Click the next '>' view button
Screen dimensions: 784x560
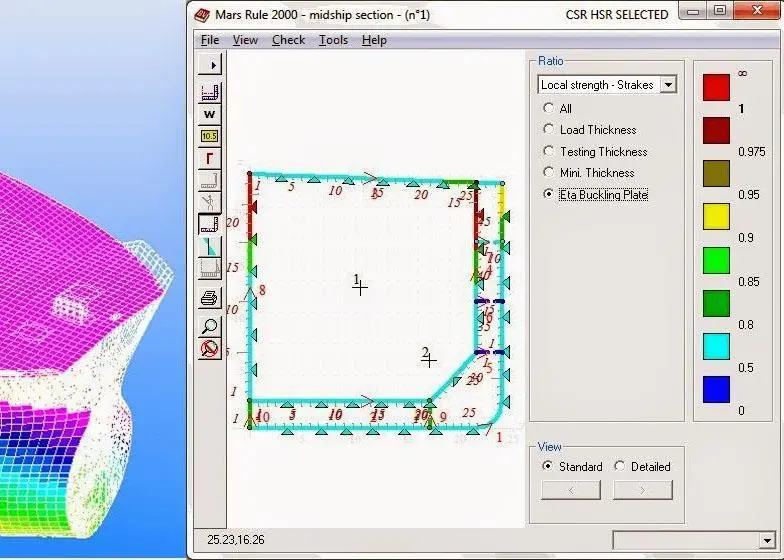tap(642, 490)
